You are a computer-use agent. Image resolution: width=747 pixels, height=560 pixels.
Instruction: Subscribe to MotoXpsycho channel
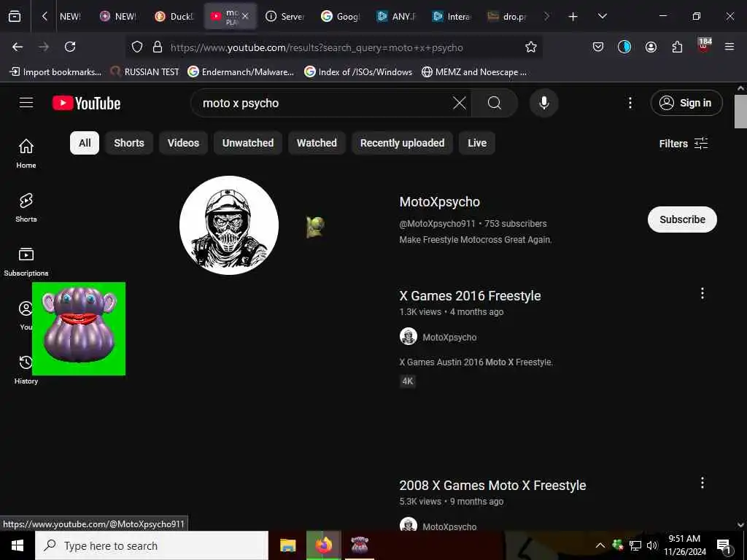682,219
